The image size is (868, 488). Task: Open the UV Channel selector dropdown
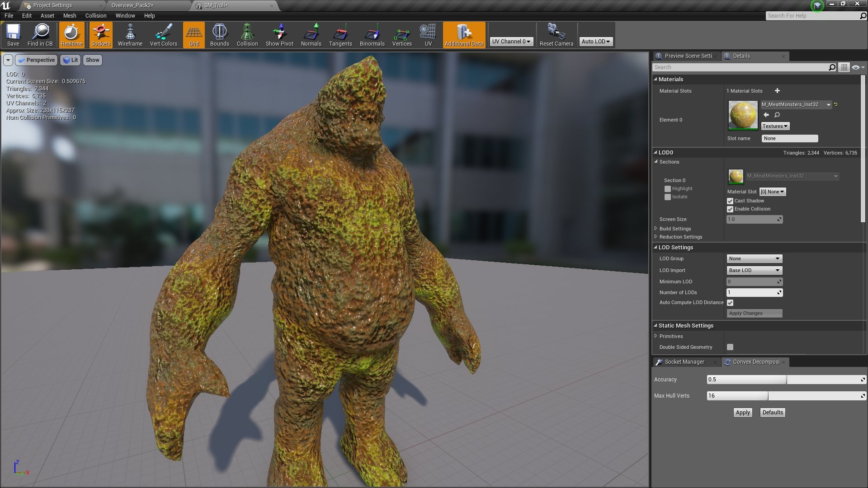(x=511, y=41)
